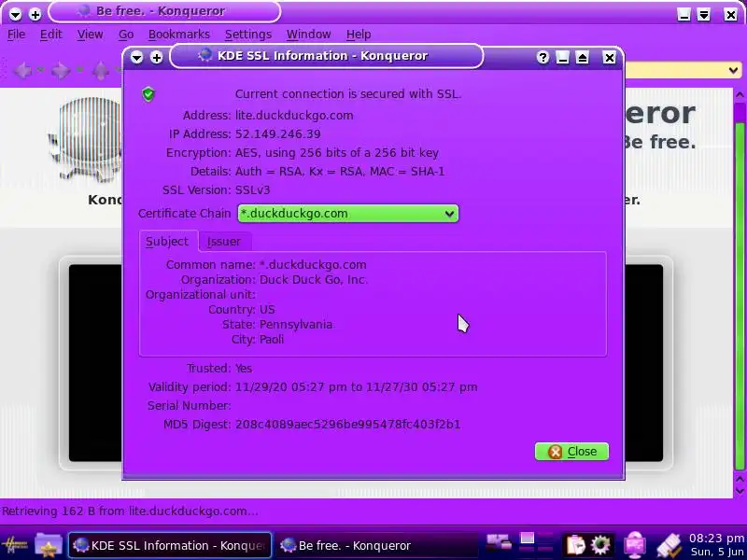Click the city value Paoli

(x=272, y=340)
